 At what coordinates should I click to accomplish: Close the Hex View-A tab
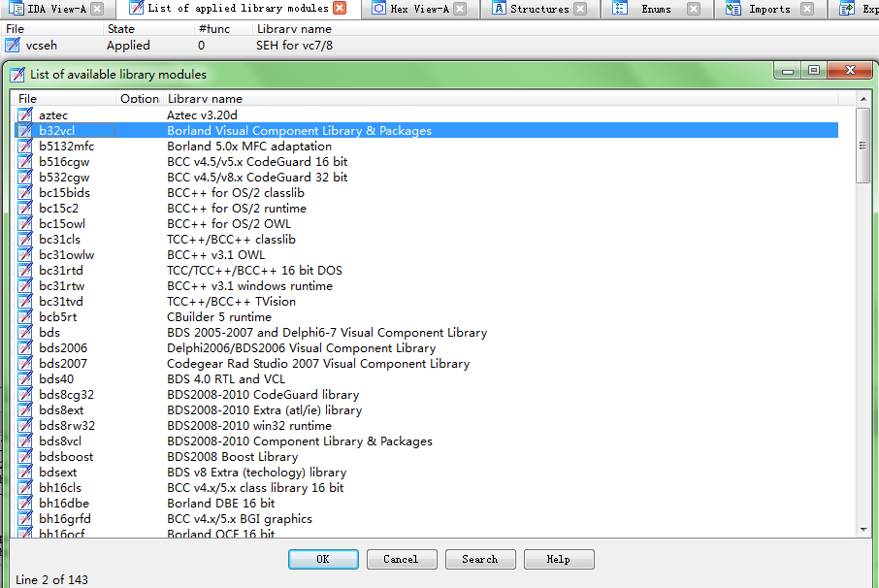point(460,9)
